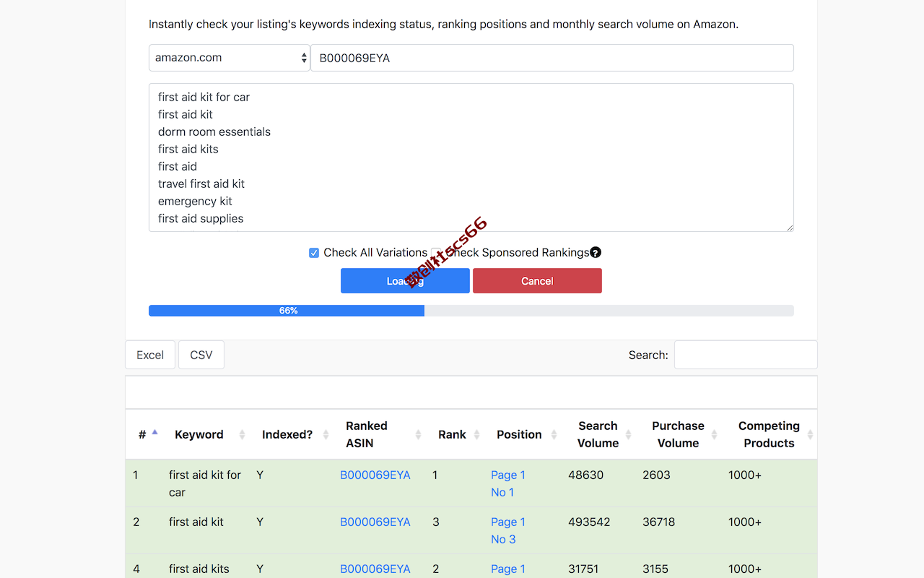The width and height of the screenshot is (924, 578).
Task: Click search volume value 493542
Action: pyautogui.click(x=589, y=522)
